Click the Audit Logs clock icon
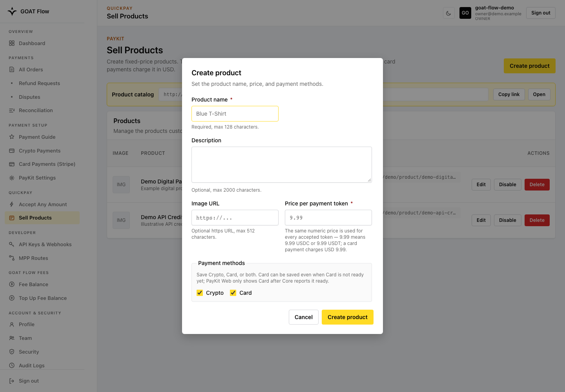The image size is (565, 392). [12, 366]
